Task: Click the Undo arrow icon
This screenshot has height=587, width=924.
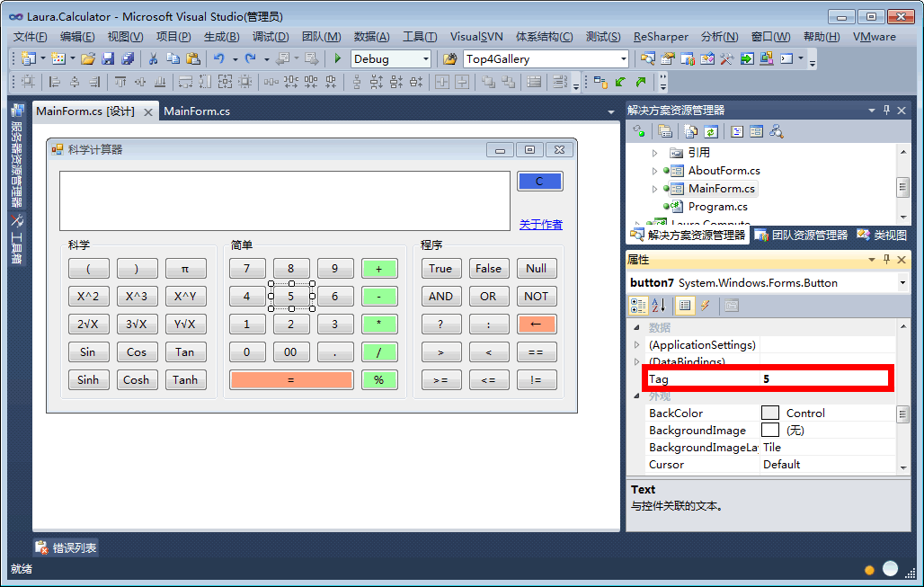Action: (x=219, y=59)
